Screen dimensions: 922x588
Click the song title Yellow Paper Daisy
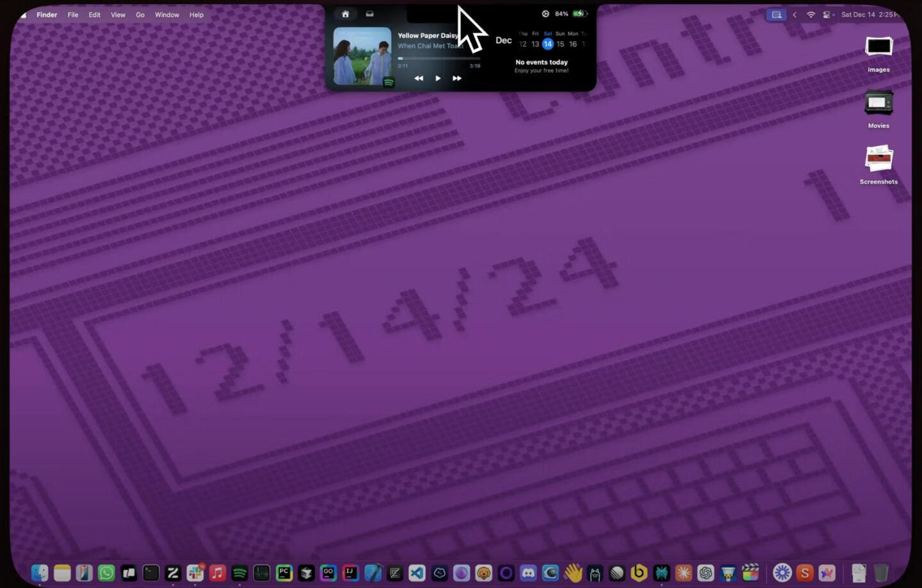tap(428, 36)
